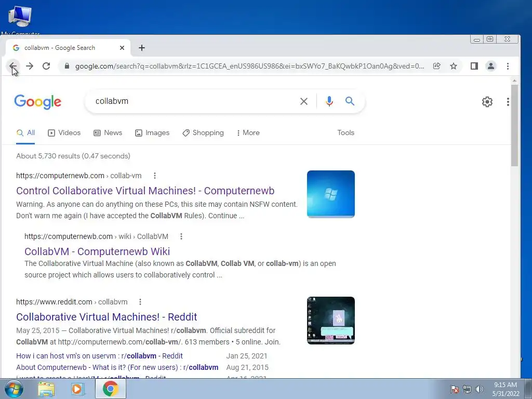Open Chrome side panel icon
Viewport: 532px width, 399px height.
474,66
